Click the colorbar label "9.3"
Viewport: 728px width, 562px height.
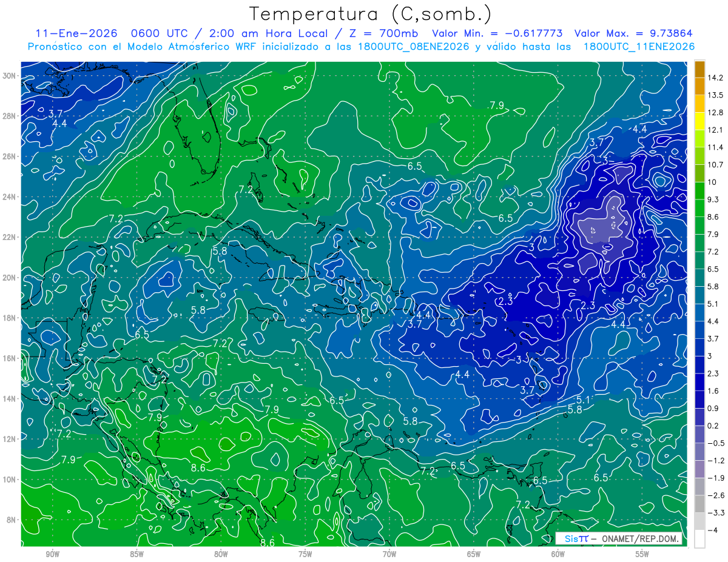pos(713,199)
